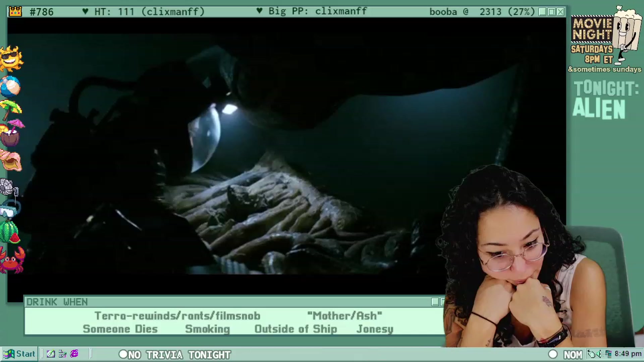
Task: Click the heart icon before Big PP
Action: [259, 11]
